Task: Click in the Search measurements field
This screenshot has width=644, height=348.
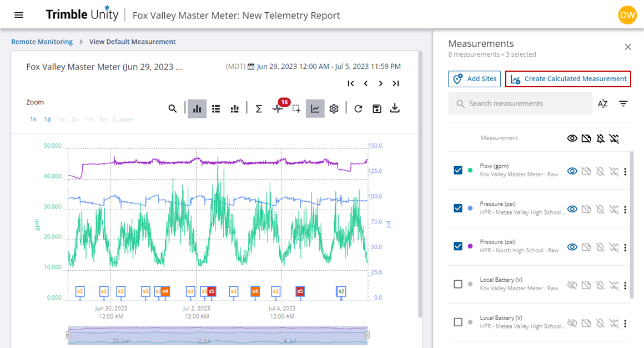Action: tap(520, 103)
